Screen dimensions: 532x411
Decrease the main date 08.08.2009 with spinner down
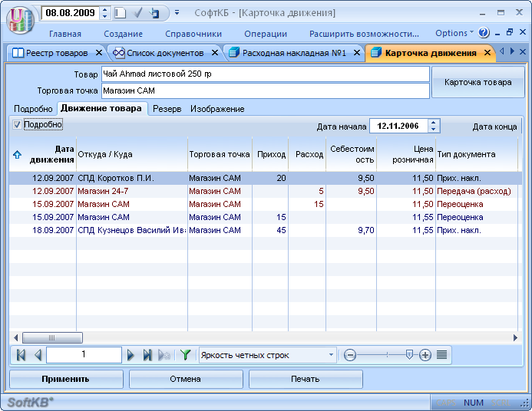(x=105, y=16)
